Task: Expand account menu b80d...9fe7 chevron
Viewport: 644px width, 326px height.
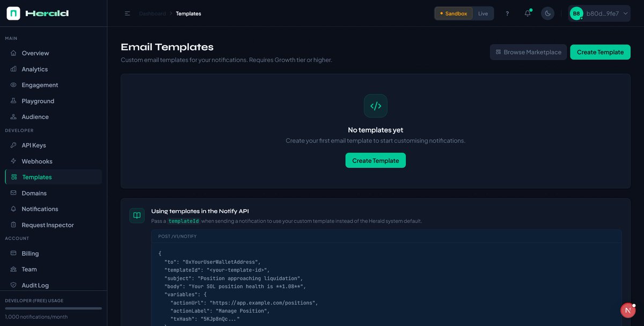Action: click(x=625, y=13)
